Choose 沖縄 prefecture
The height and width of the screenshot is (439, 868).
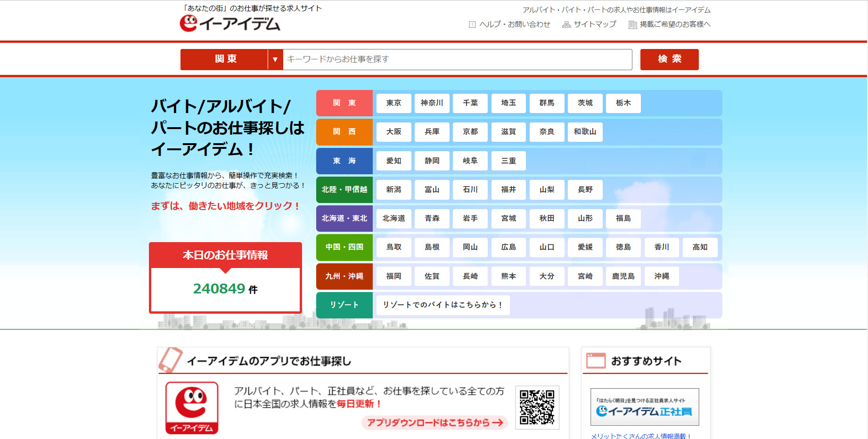coord(662,276)
